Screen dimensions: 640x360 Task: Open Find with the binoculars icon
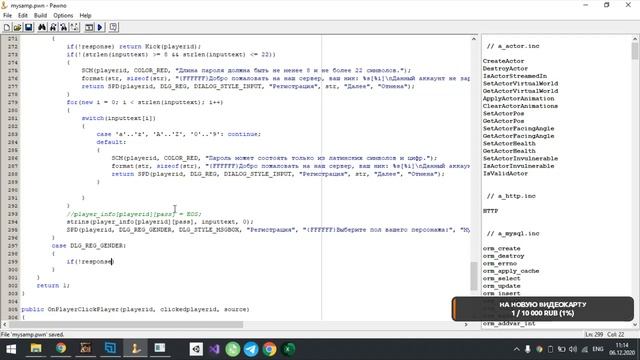(x=42, y=27)
